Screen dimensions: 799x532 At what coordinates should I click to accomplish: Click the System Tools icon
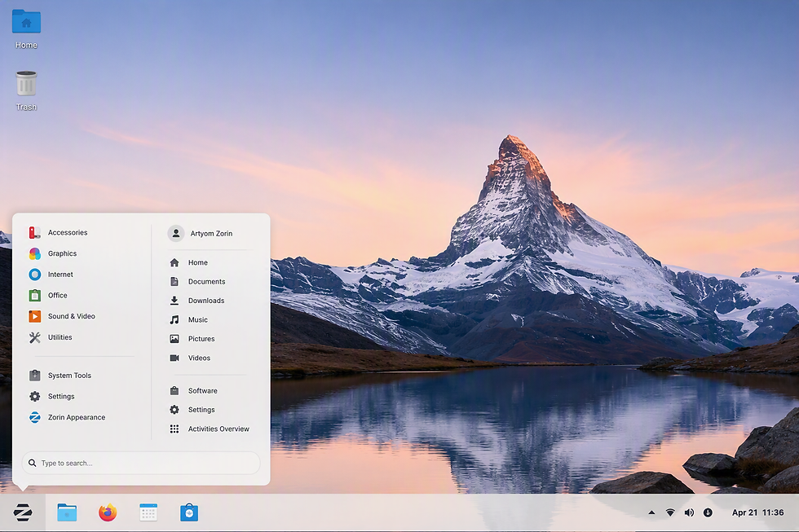(x=34, y=376)
